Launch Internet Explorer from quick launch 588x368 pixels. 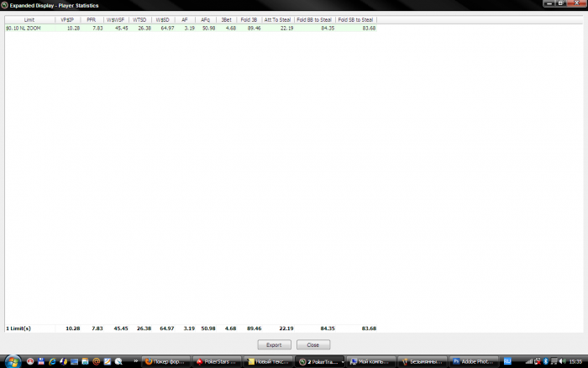(x=52, y=361)
